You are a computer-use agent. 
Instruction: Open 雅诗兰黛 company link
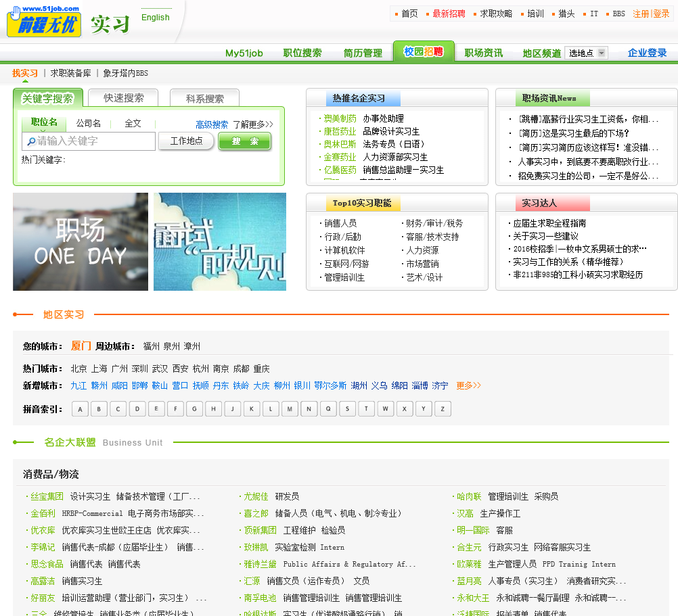click(x=260, y=564)
